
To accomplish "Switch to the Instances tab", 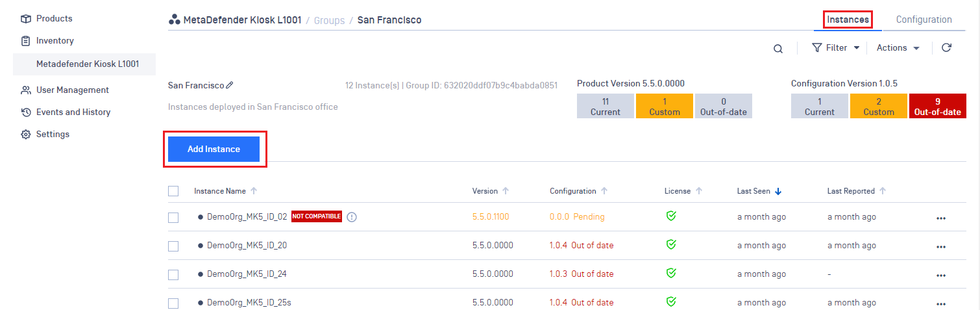I will [x=848, y=19].
